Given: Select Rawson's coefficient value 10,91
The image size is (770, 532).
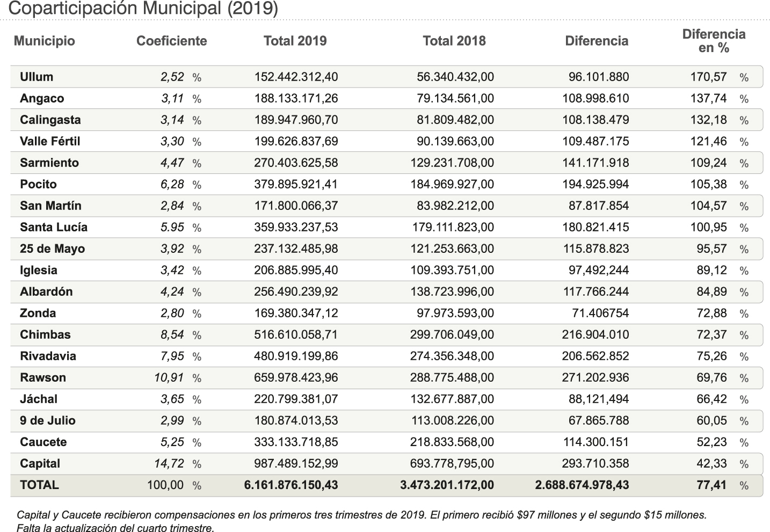Looking at the screenshot, I should pos(169,377).
